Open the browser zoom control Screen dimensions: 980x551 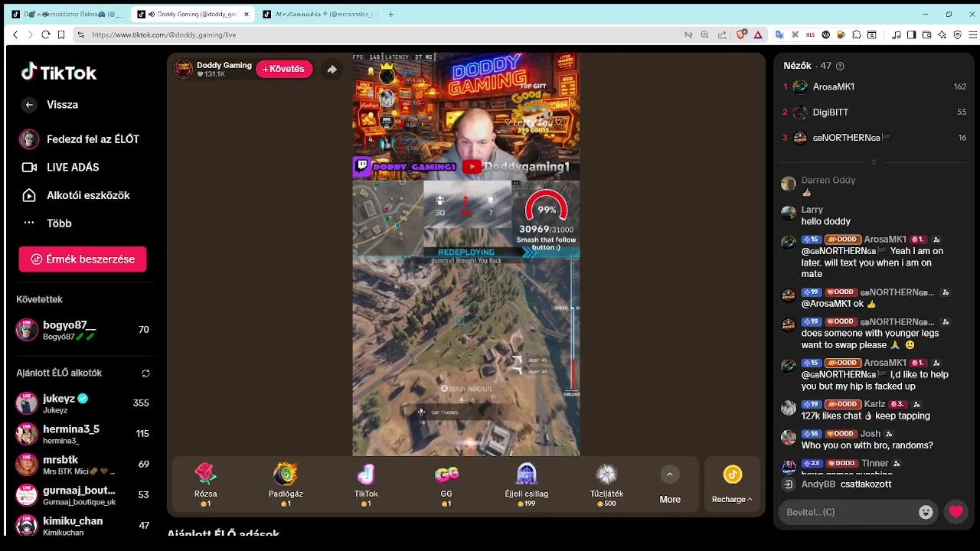(705, 34)
